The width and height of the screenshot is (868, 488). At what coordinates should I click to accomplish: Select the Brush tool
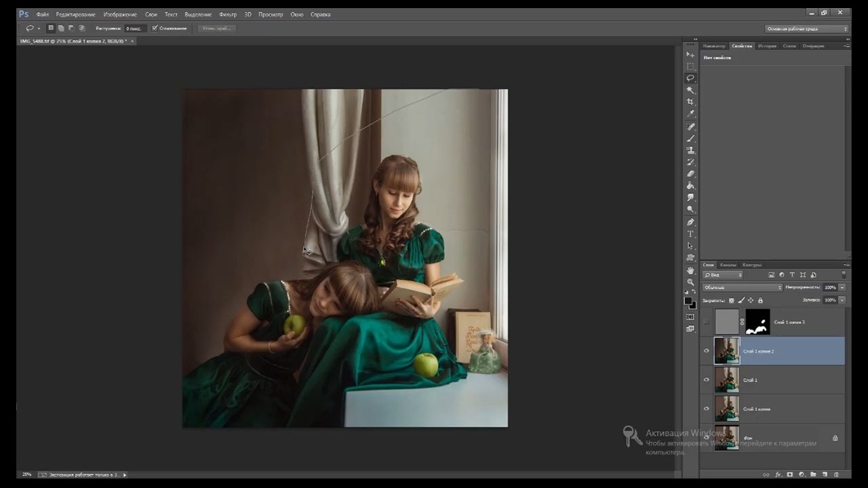(690, 138)
